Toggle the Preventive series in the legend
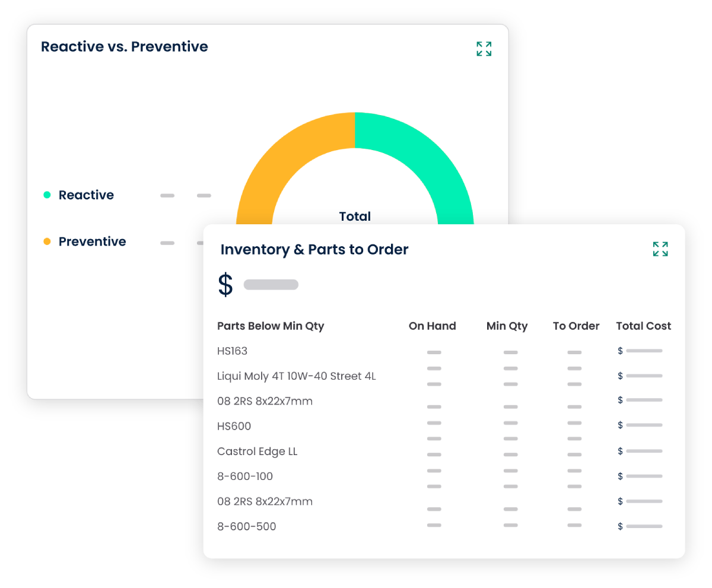Screen dimensions: 712x588 point(92,241)
